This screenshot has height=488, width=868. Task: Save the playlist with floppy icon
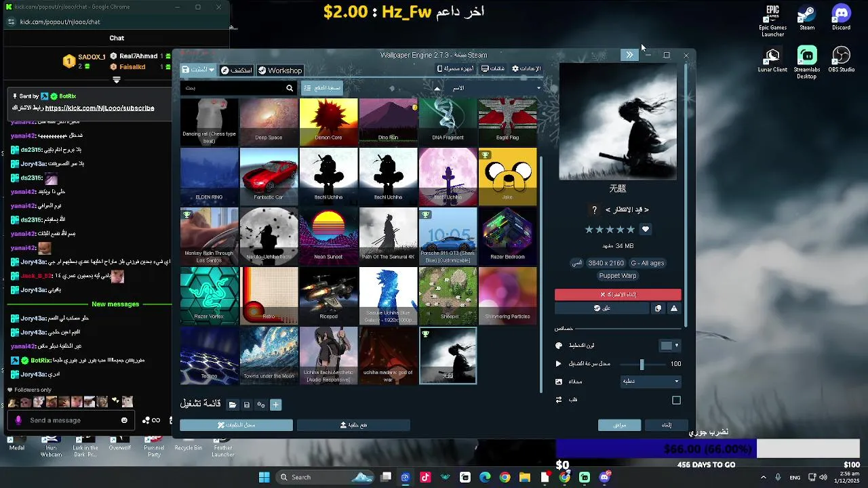point(246,405)
